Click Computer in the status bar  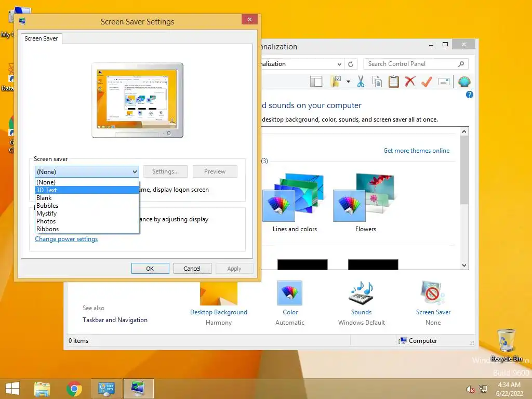[418, 341]
